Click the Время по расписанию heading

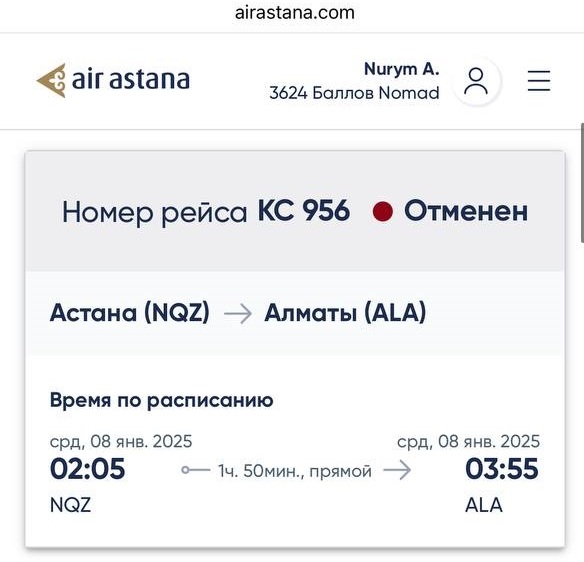[162, 401]
